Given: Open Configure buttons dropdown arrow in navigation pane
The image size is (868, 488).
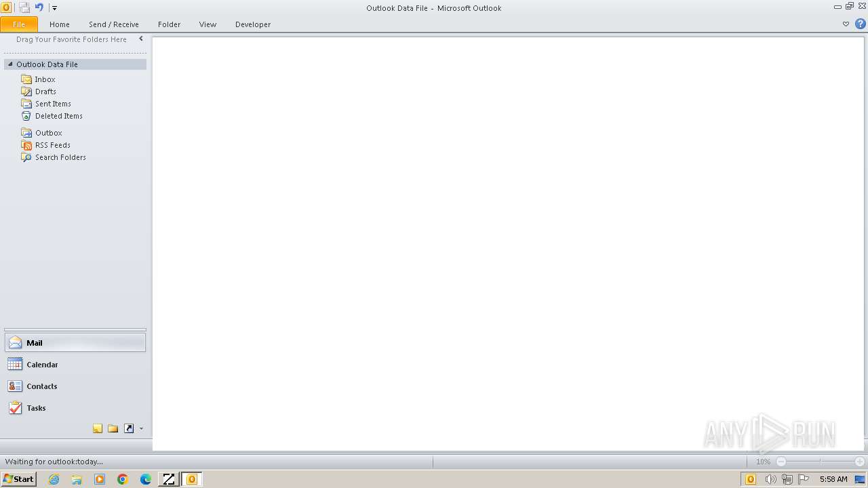Looking at the screenshot, I should 141,428.
